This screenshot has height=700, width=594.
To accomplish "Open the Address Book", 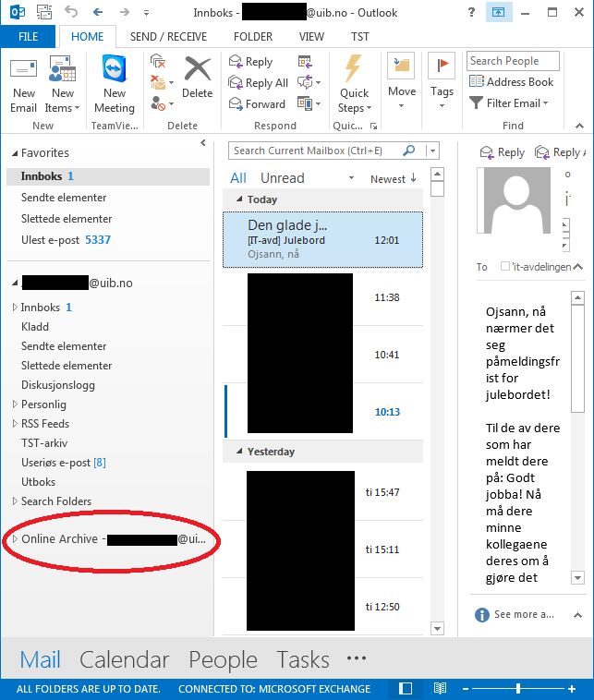I will tap(512, 82).
